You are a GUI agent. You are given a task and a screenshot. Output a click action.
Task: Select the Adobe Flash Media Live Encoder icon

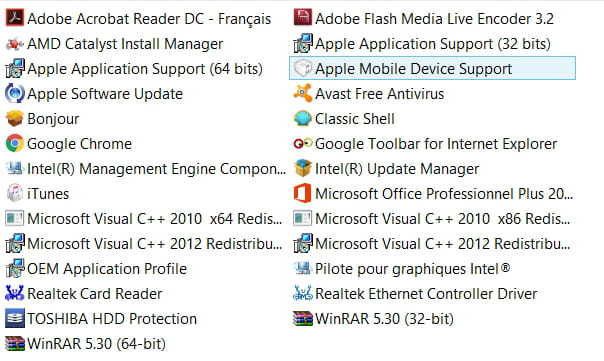click(x=303, y=18)
